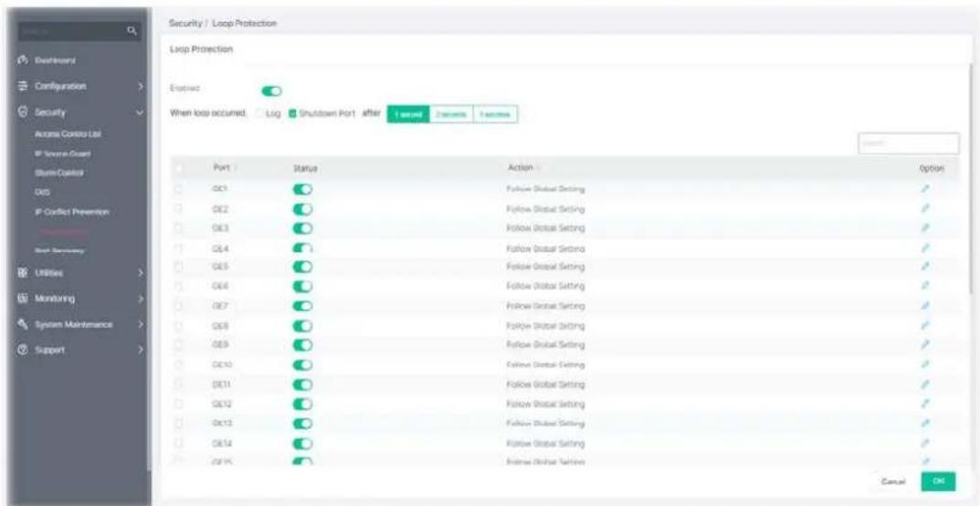Open Port Recovery page

60,252
